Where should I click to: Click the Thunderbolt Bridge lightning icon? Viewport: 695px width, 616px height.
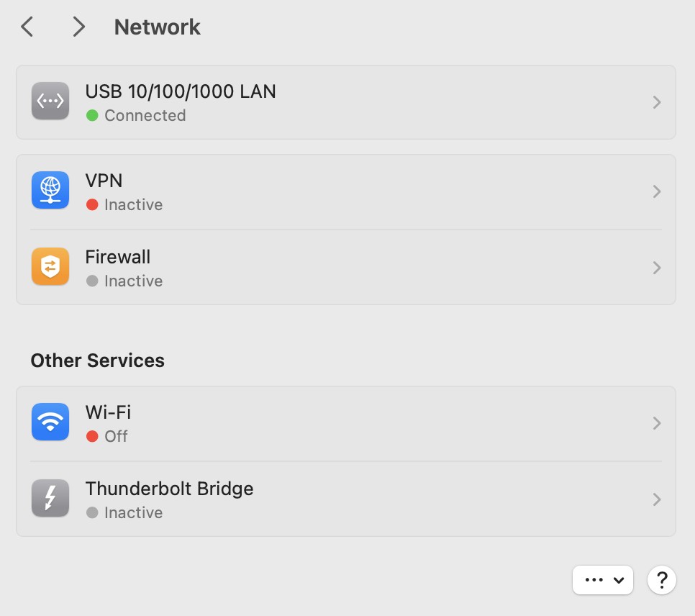(50, 499)
